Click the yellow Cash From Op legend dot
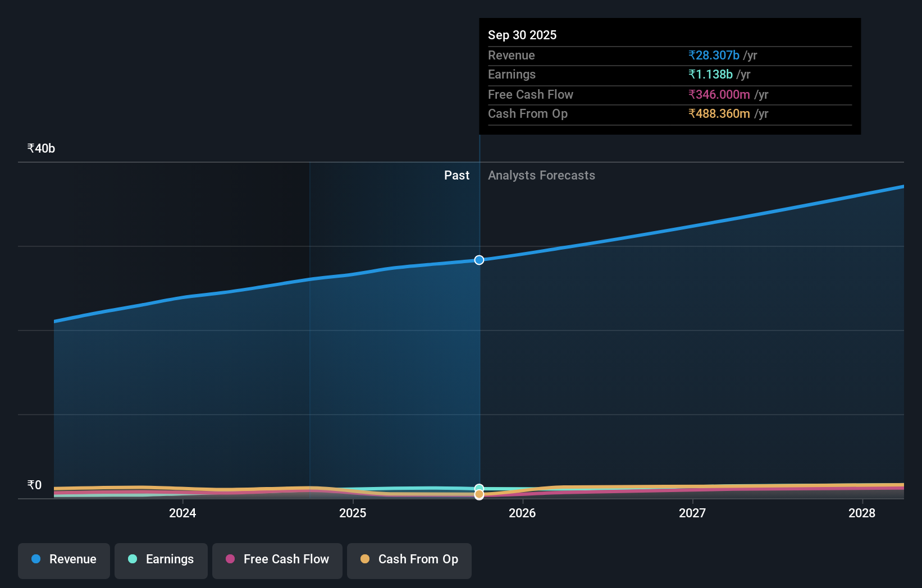 coord(366,559)
